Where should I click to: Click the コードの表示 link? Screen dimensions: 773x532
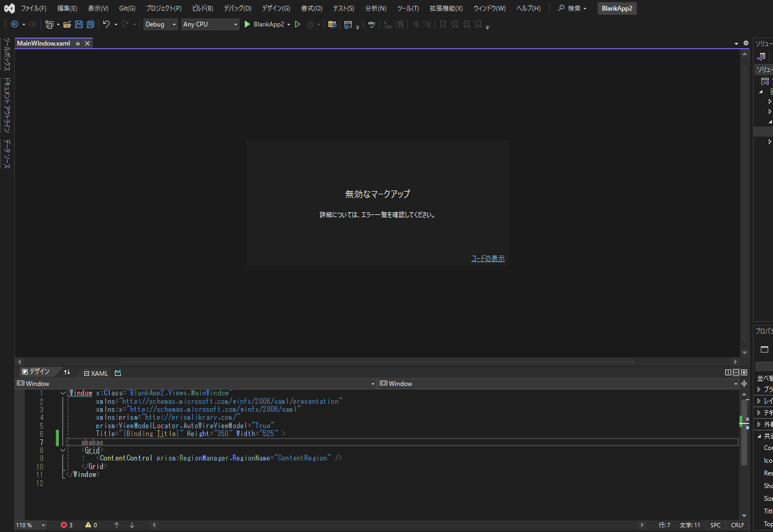tap(487, 258)
